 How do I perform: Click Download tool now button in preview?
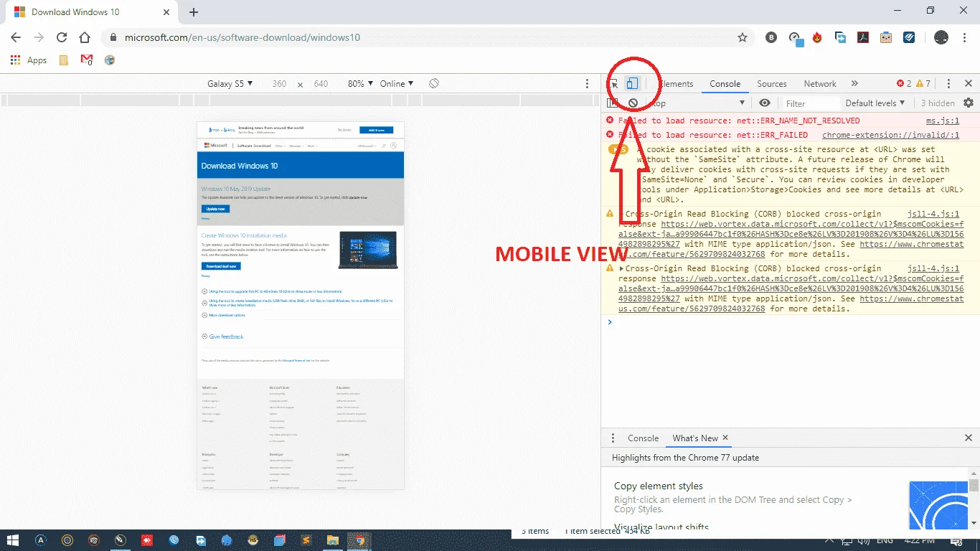tap(221, 266)
